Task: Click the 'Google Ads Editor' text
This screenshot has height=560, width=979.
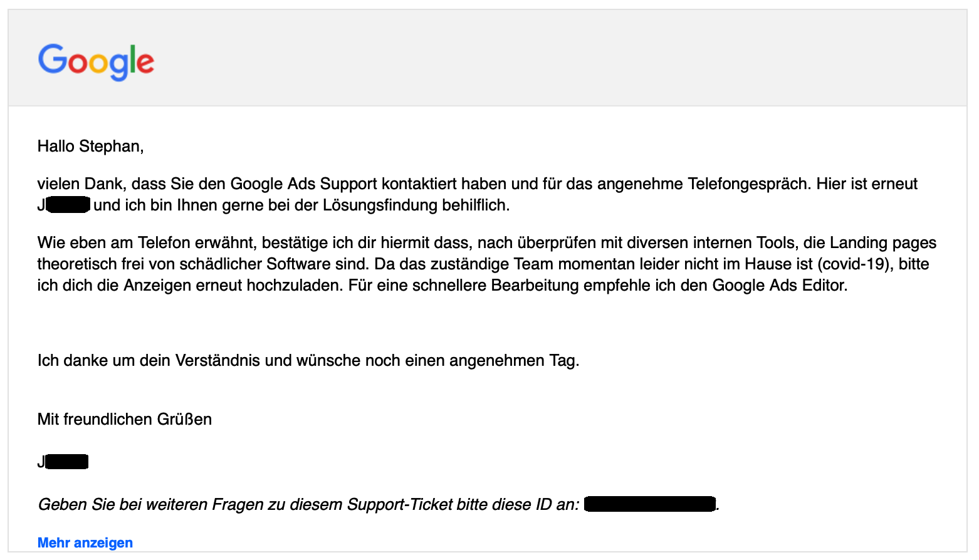Action: click(779, 286)
